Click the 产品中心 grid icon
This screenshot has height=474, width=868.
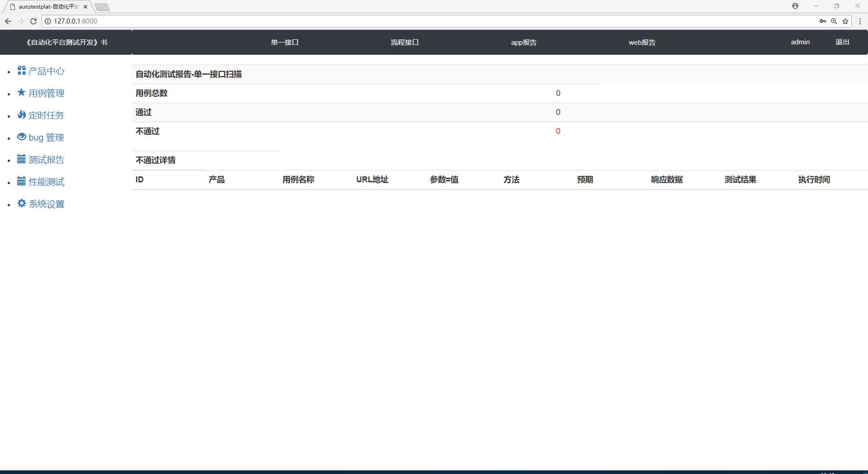[21, 70]
